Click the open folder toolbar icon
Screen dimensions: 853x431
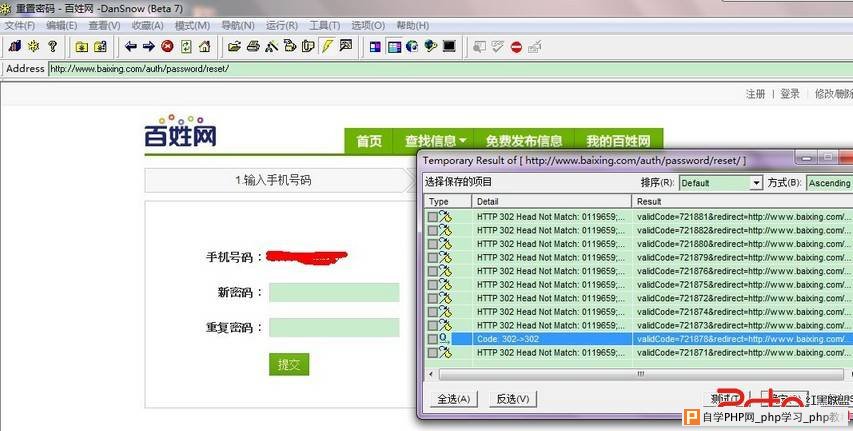coord(234,46)
